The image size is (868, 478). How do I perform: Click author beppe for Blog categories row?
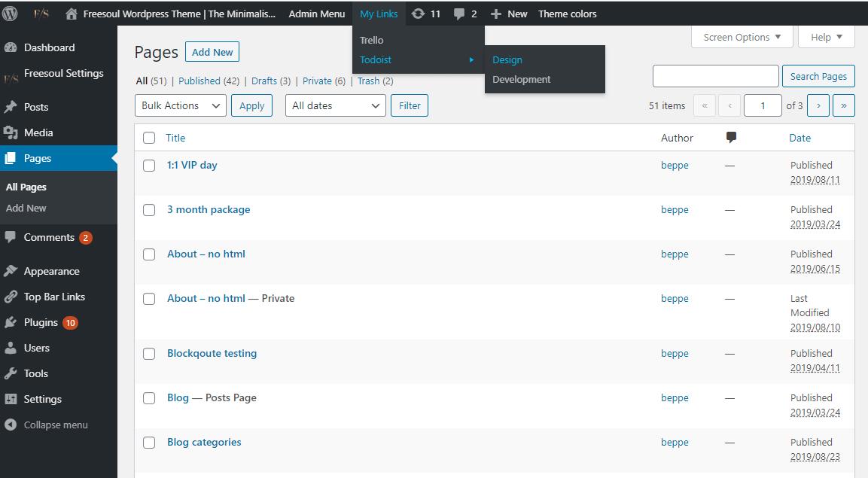[675, 442]
